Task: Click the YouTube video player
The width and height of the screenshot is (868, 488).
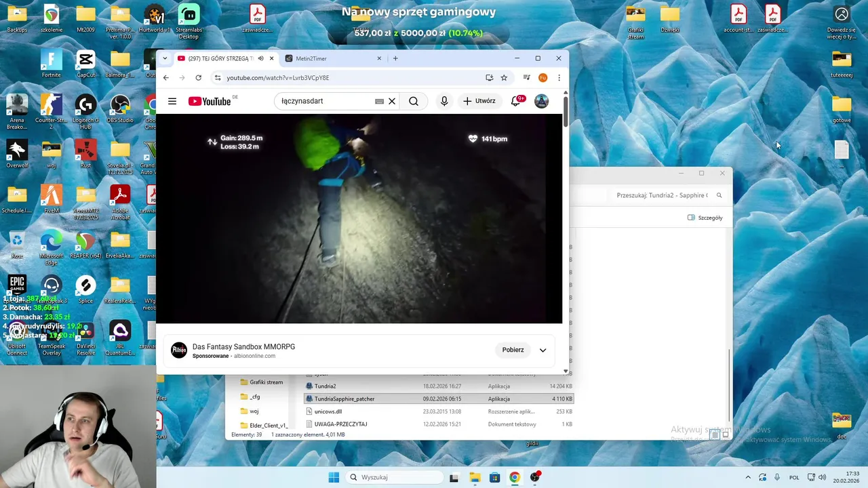Action: [x=359, y=219]
